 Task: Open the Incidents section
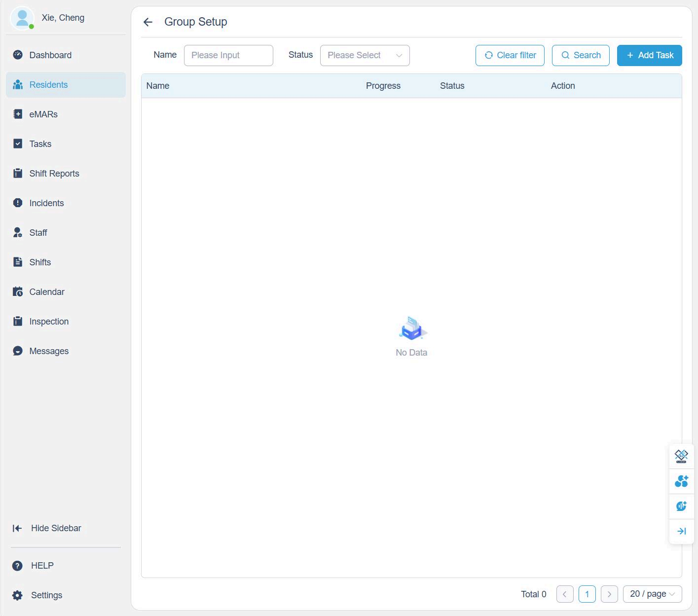(x=46, y=203)
